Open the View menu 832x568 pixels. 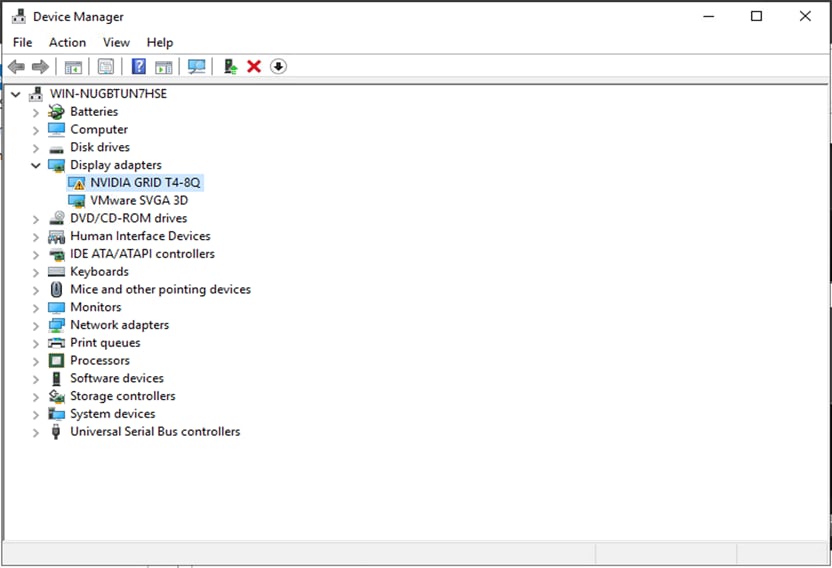[116, 42]
